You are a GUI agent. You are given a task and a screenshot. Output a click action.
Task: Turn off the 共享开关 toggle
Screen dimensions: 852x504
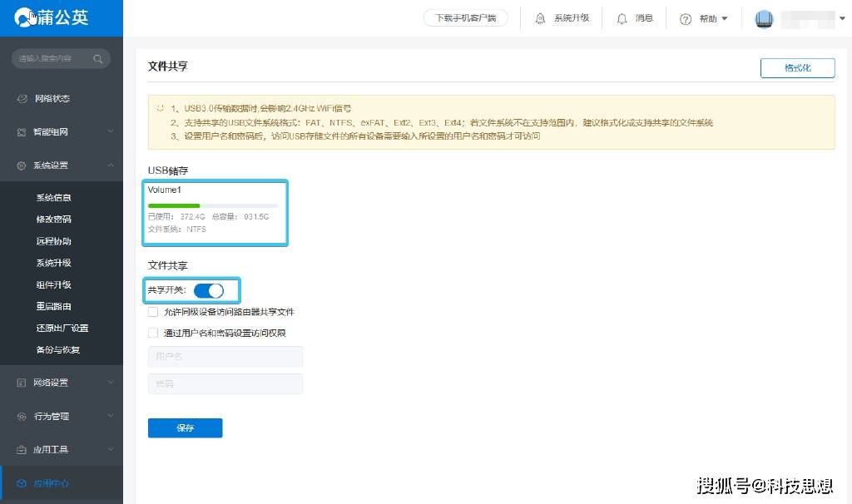click(209, 290)
